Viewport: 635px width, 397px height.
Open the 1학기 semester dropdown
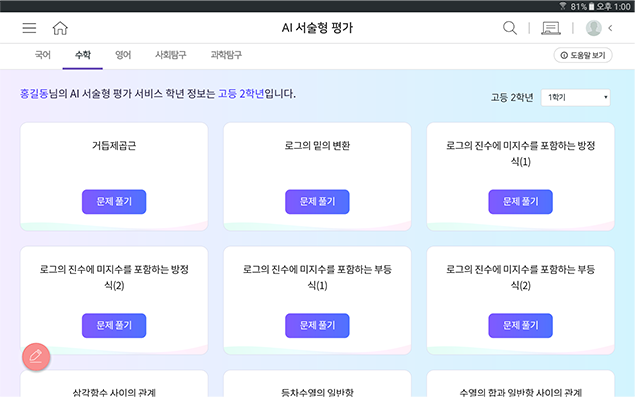tap(575, 98)
